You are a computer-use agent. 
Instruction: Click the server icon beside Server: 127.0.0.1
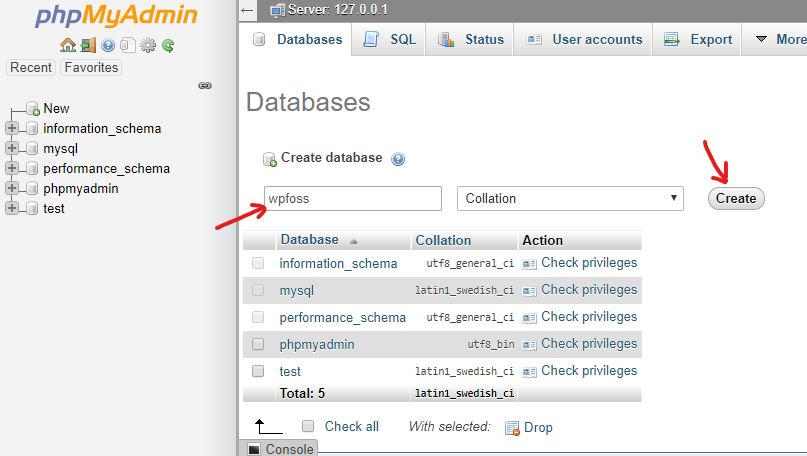[277, 10]
